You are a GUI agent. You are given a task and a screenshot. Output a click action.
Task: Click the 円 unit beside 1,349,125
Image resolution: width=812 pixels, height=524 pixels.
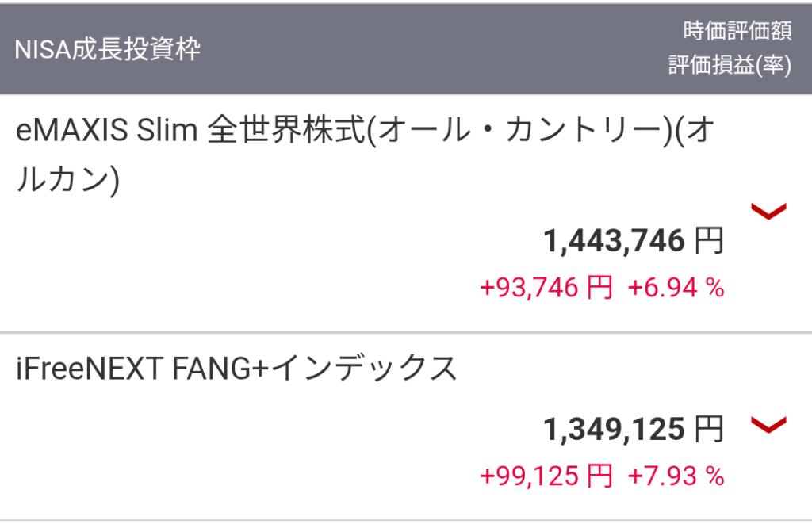tap(709, 430)
